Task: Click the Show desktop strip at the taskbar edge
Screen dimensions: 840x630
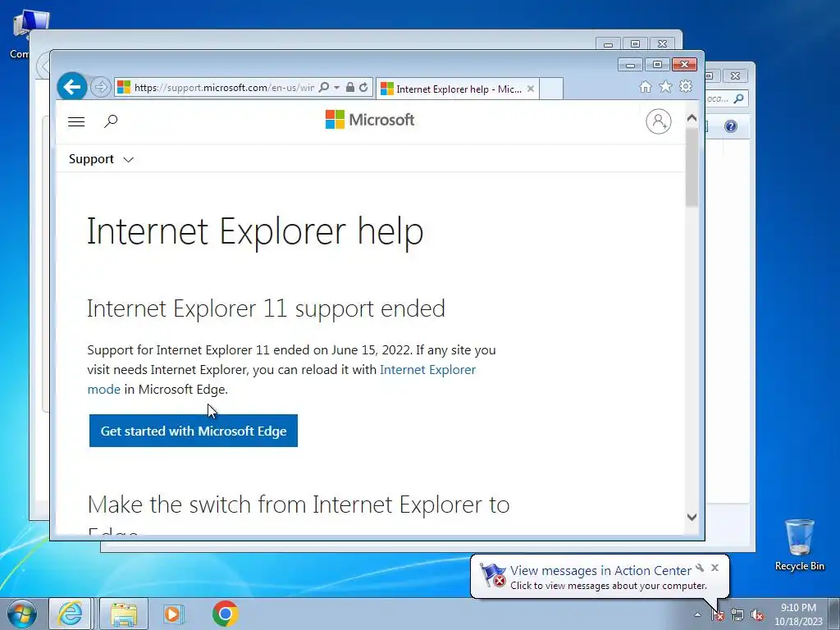Action: (x=836, y=614)
